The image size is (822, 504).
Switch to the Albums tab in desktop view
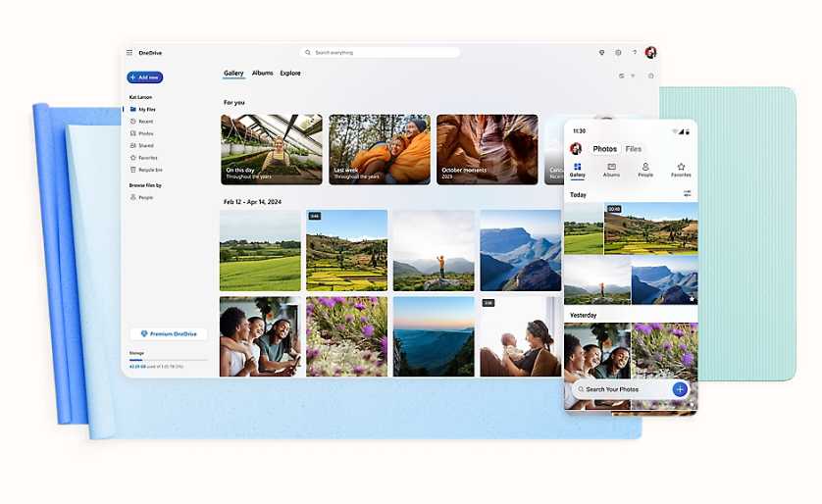tap(263, 74)
